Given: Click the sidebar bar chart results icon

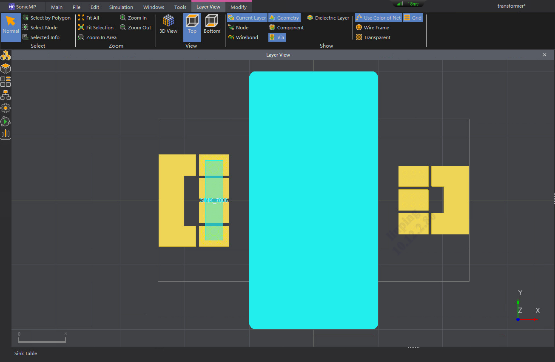Looking at the screenshot, I should tap(6, 134).
